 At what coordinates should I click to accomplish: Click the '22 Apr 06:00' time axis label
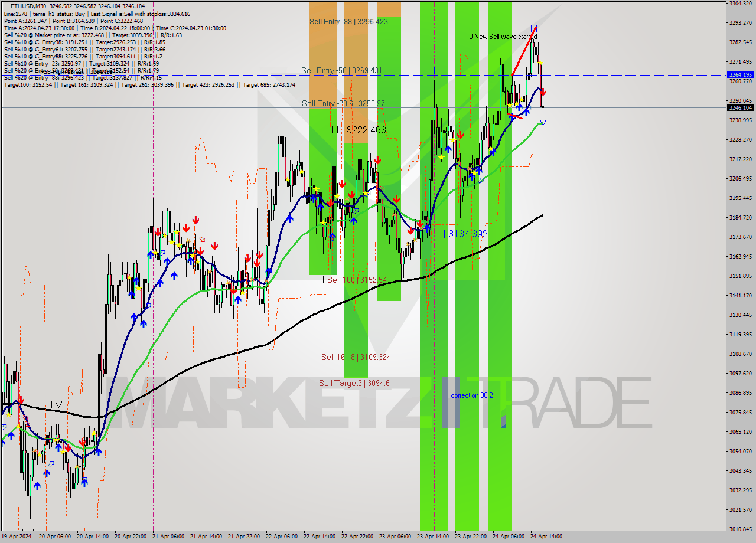point(283,537)
